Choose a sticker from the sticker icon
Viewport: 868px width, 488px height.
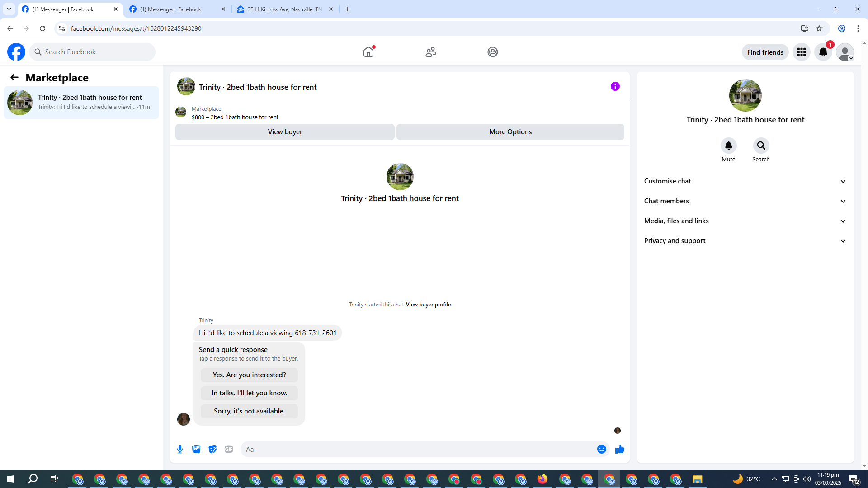pyautogui.click(x=212, y=449)
